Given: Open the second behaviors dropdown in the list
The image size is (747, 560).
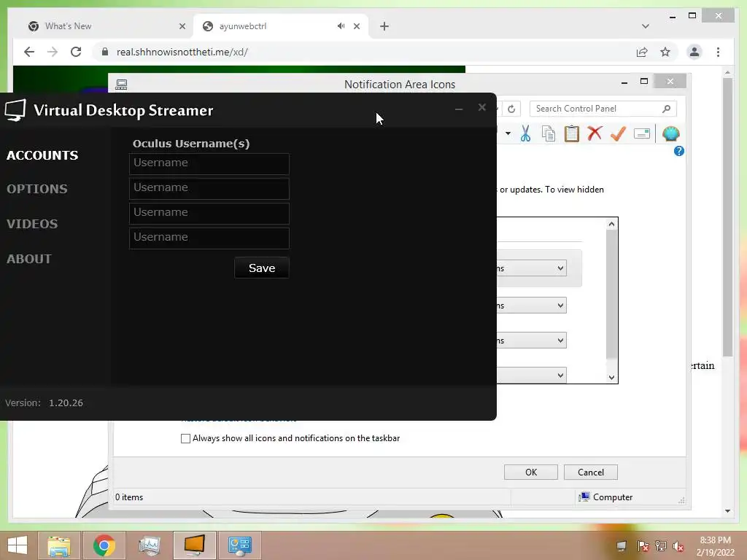Looking at the screenshot, I should point(531,306).
